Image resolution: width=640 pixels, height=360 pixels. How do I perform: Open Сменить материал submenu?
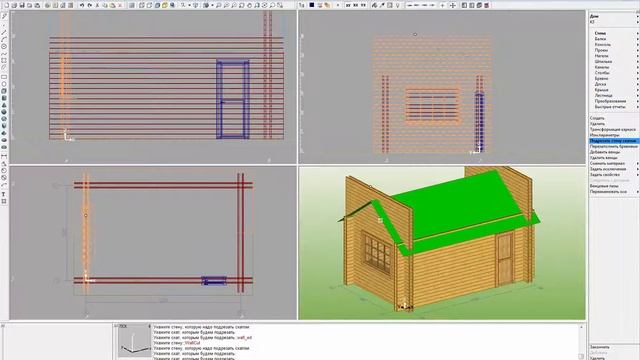click(614, 163)
